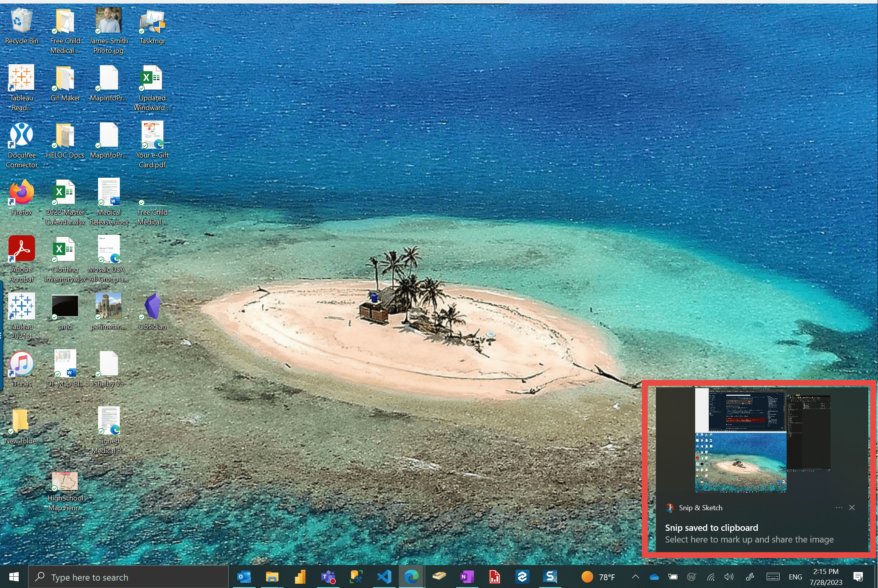Select the Shelby V5 file
Viewport: 878px width, 588px height.
point(109,369)
